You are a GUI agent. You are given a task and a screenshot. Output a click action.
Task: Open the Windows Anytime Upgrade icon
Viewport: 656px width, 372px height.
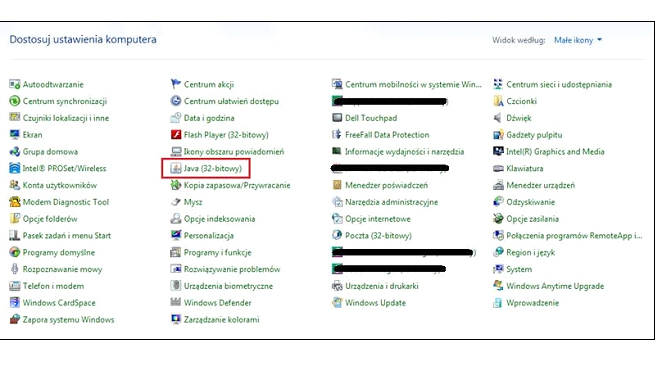pos(498,286)
